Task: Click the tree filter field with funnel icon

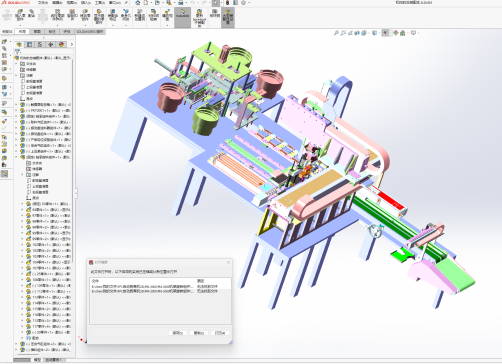Action: (x=43, y=52)
